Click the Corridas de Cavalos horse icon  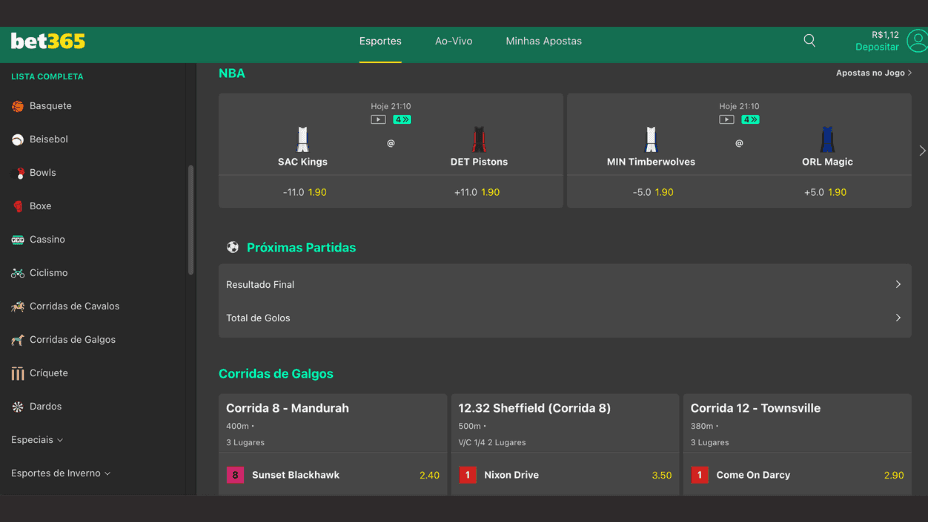click(18, 307)
